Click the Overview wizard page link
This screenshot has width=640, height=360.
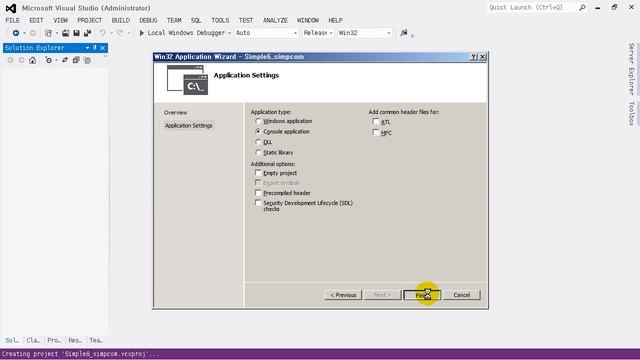tap(176, 112)
